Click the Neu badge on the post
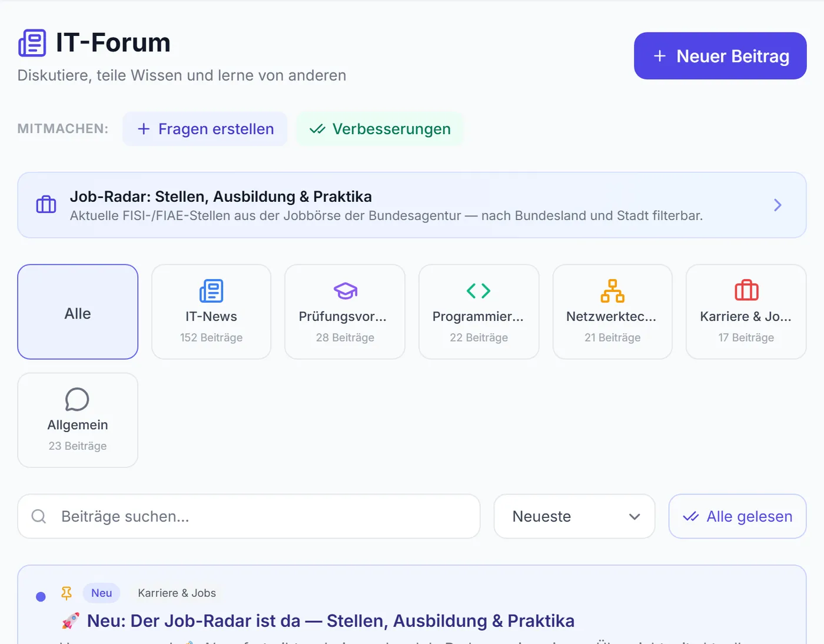Screen dimensions: 824x644 (101, 593)
